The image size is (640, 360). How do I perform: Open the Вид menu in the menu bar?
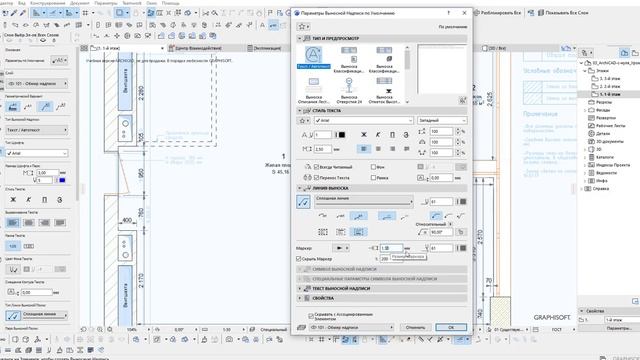[x=22, y=3]
